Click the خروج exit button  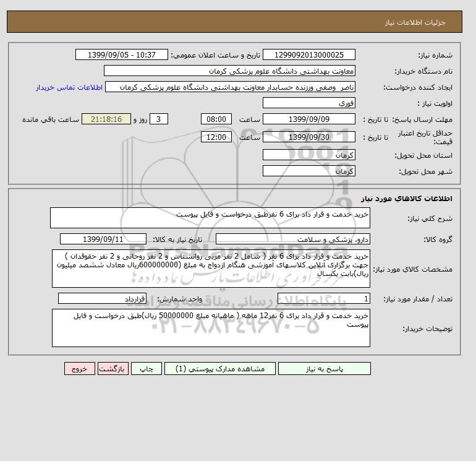click(x=80, y=369)
